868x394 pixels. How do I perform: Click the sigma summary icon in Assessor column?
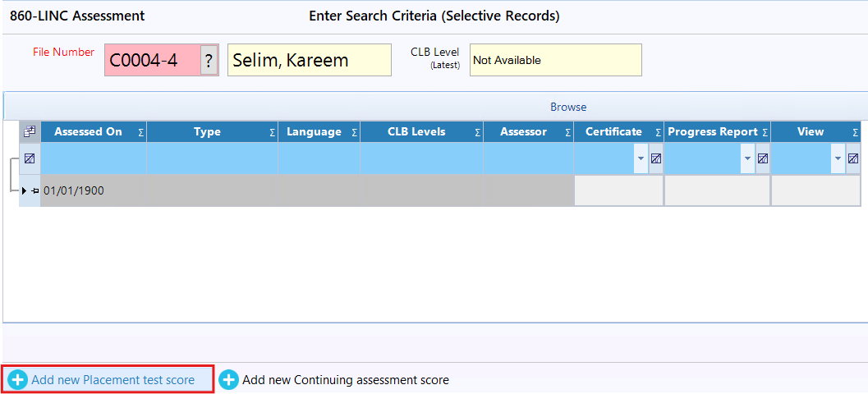point(567,132)
